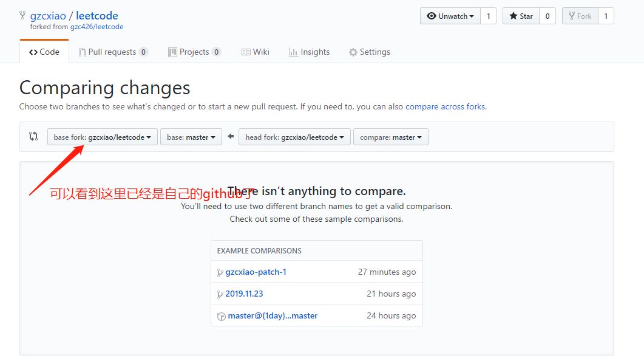
Task: Click clock icon beside master@{1day}...master
Action: click(x=222, y=317)
